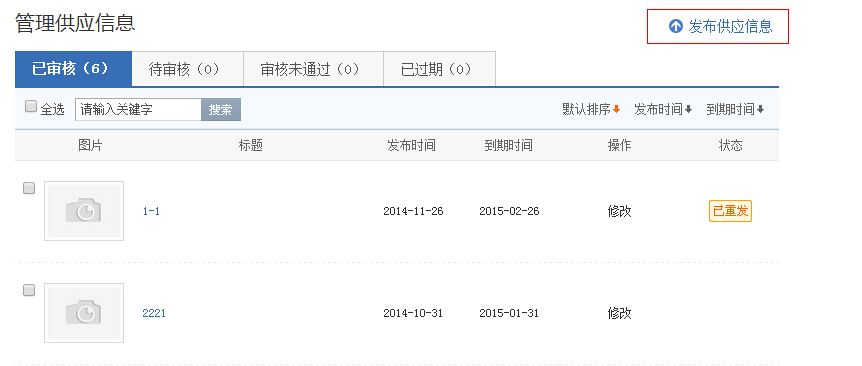The image size is (862, 366).
Task: Click 修改 for the 1-1 listing
Action: [x=620, y=211]
